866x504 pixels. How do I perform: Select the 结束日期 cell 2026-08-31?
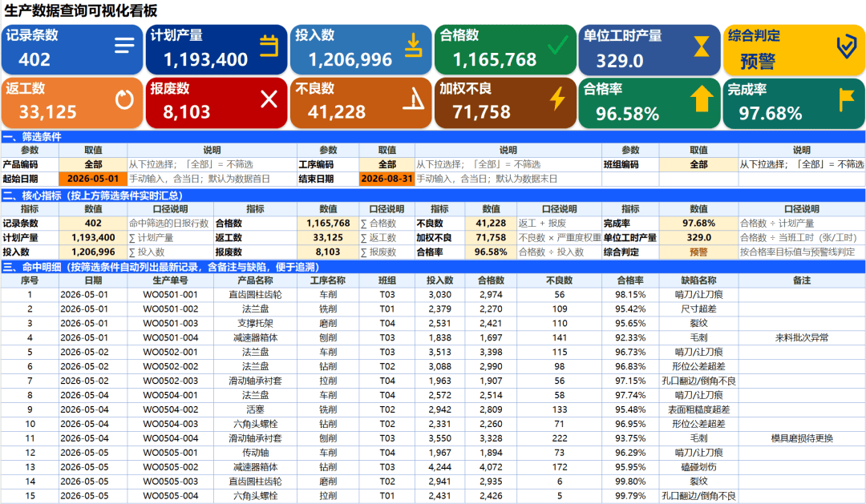386,179
